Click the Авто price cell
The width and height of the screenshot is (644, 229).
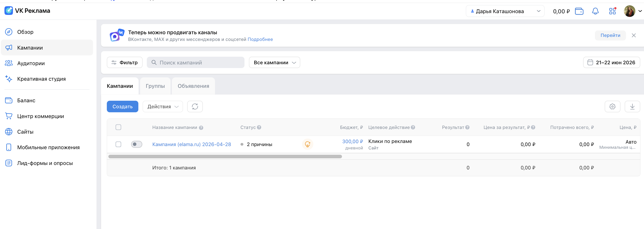631,142
